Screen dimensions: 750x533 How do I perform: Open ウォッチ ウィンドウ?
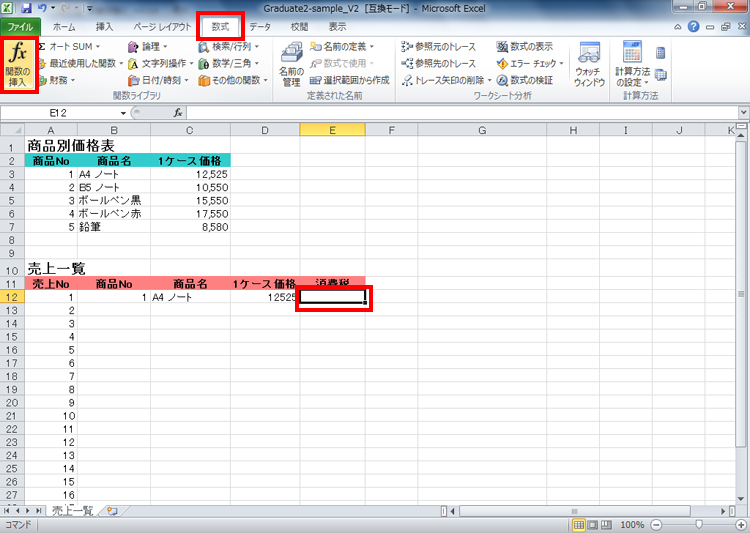(589, 65)
